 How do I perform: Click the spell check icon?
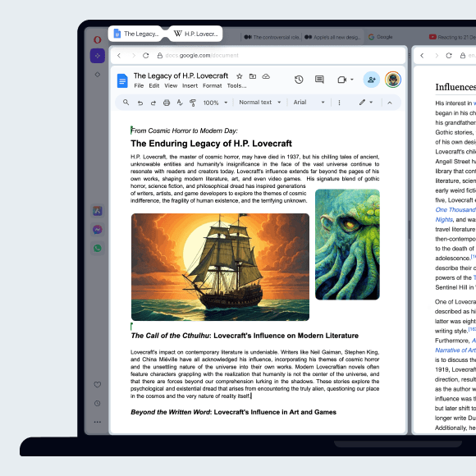point(180,103)
